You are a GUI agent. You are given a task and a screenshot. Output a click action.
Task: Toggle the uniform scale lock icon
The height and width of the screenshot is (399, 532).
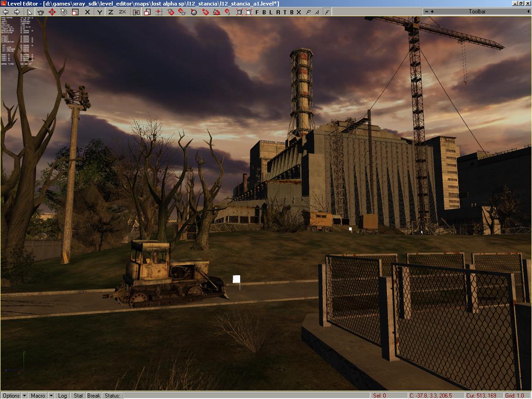[x=136, y=12]
